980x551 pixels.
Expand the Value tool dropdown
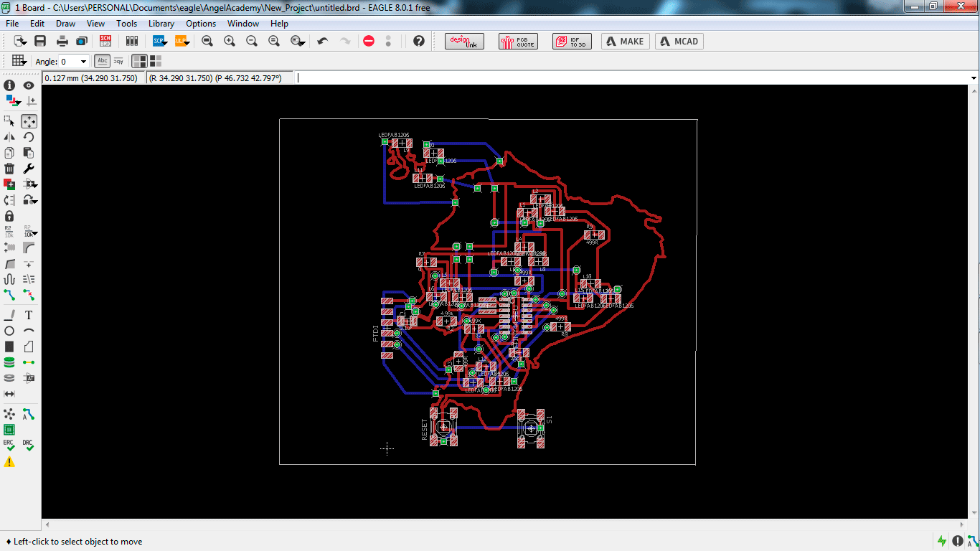click(35, 234)
